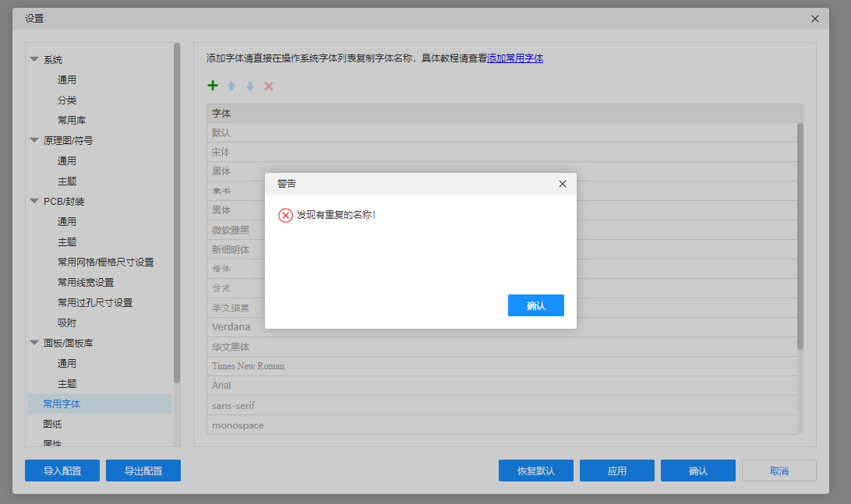Open the 添加常用字体 tutorial link
The width and height of the screenshot is (851, 504).
(x=514, y=58)
